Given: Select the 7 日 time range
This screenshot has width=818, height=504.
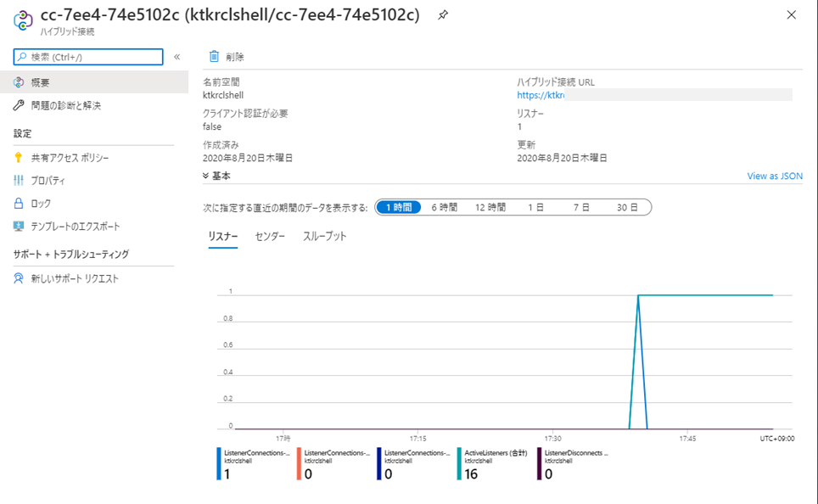Looking at the screenshot, I should 581,207.
